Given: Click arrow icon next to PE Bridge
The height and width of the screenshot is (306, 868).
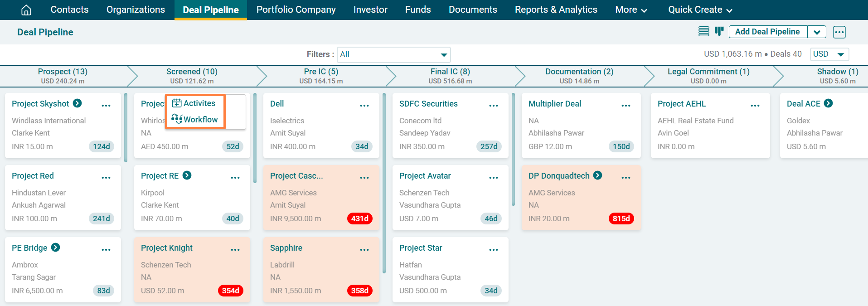Looking at the screenshot, I should tap(55, 248).
